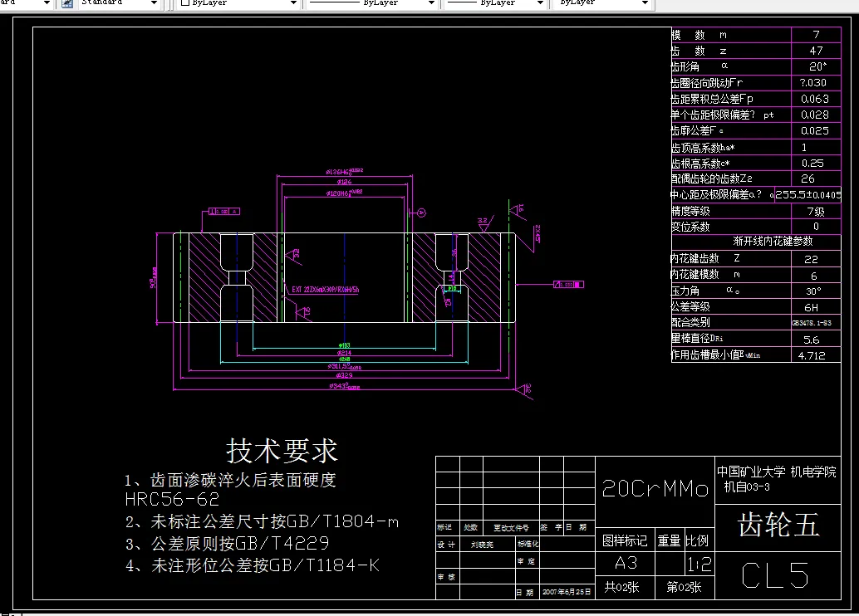Open the plot style ByLayer dropdown at the toolbar end
Viewport: 859px width, 616px height.
[645, 3]
